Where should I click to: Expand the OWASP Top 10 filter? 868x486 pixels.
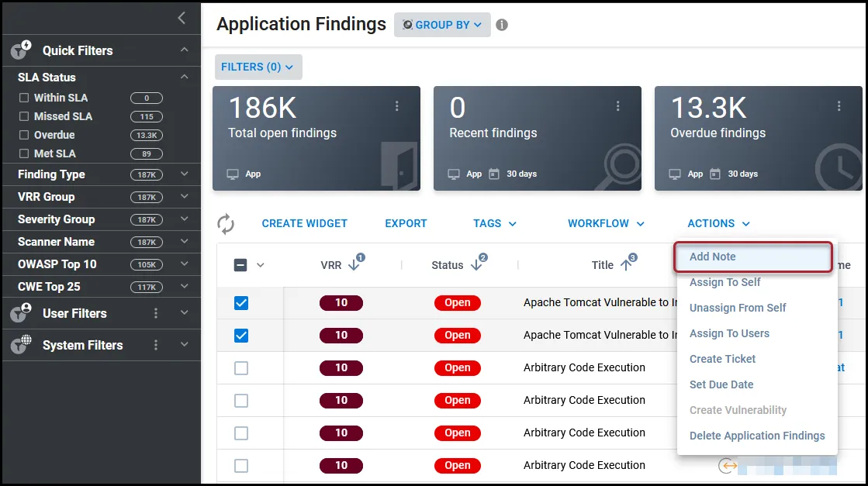(x=185, y=264)
